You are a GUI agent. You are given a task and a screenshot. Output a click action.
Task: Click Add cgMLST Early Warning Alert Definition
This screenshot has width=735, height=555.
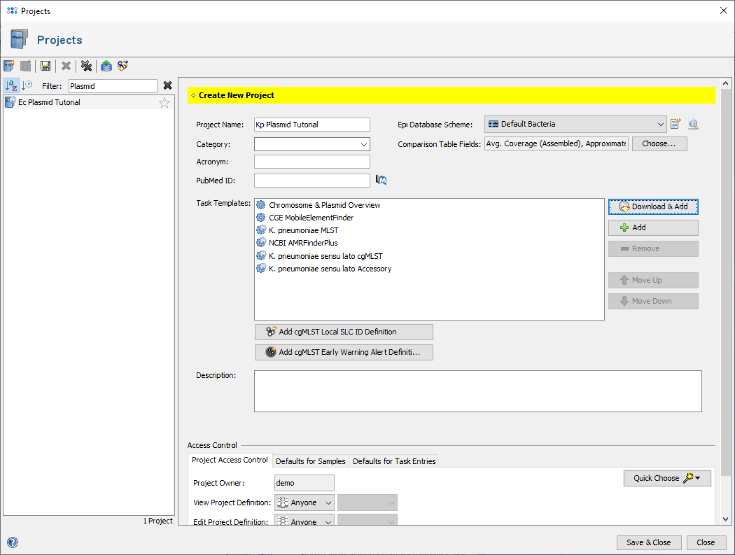(344, 352)
